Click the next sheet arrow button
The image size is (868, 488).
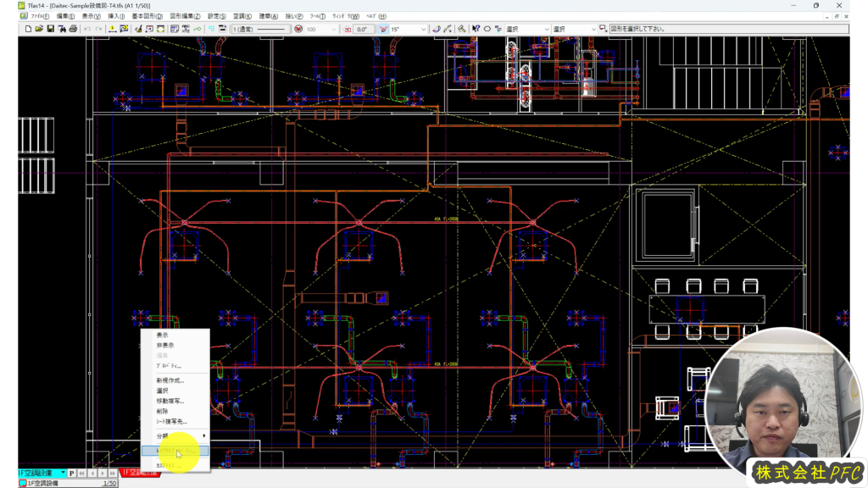point(103,473)
